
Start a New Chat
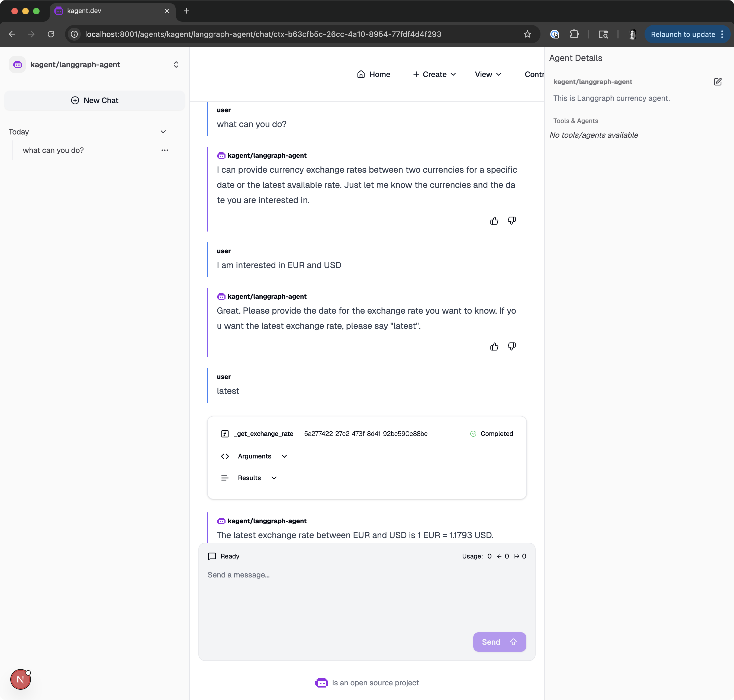tap(95, 100)
